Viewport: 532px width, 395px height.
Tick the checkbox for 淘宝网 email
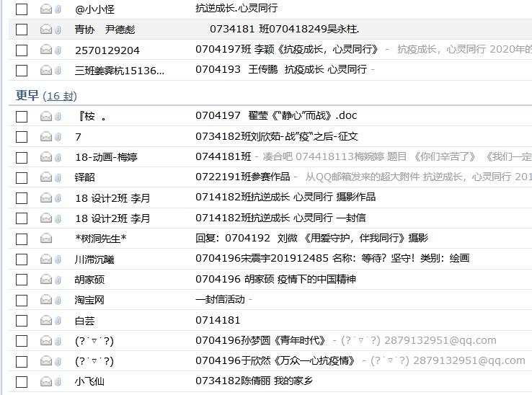pos(22,299)
